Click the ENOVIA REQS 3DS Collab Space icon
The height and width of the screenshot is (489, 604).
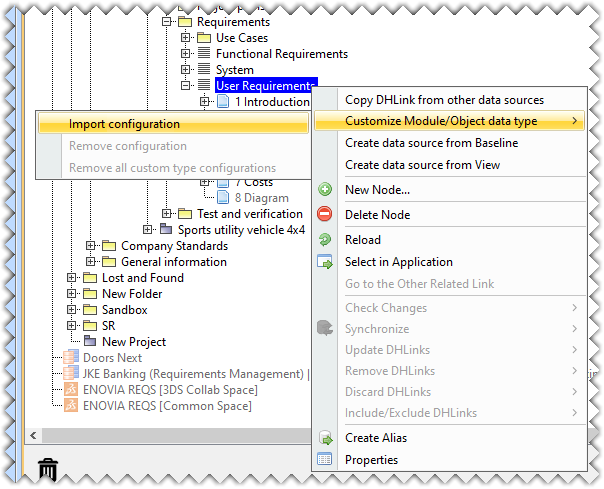coord(71,389)
